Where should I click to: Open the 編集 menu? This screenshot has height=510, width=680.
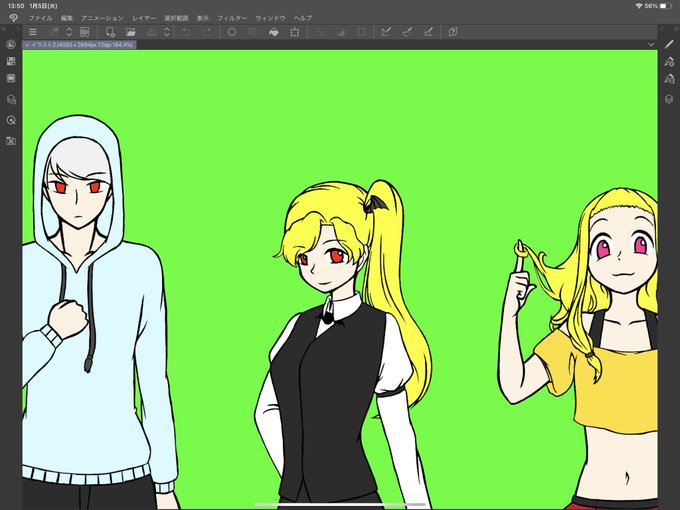67,18
